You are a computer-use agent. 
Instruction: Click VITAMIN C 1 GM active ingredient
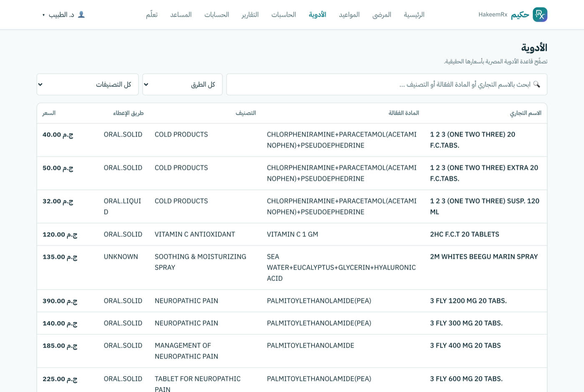click(292, 234)
